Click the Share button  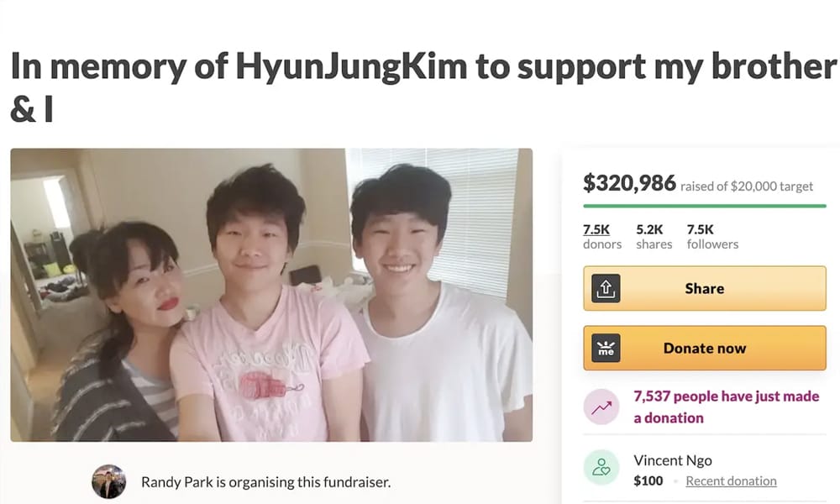tap(705, 289)
